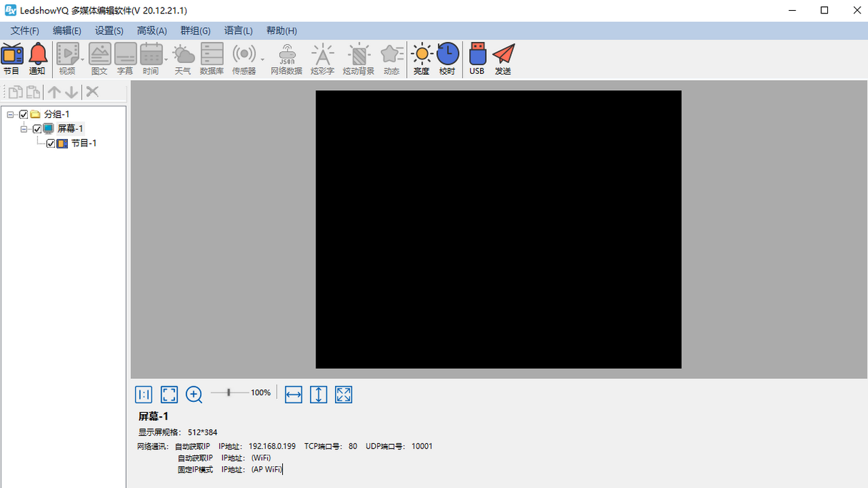This screenshot has height=488, width=868.
Task: Uncheck the 屏幕-1 checkbox
Action: pyautogui.click(x=37, y=129)
